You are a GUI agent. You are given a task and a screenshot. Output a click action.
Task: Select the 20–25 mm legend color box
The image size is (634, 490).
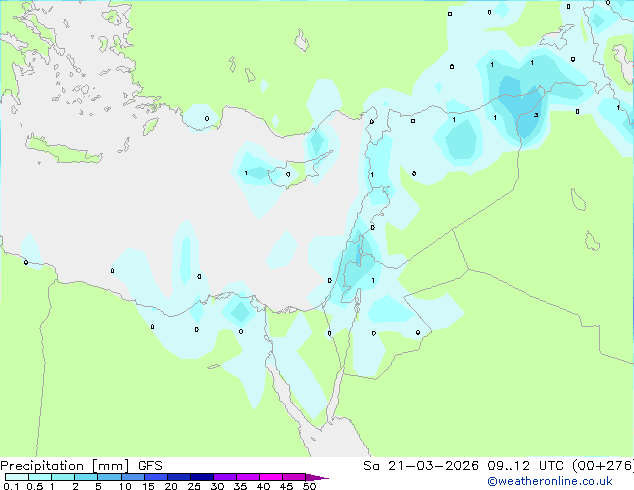(x=179, y=477)
